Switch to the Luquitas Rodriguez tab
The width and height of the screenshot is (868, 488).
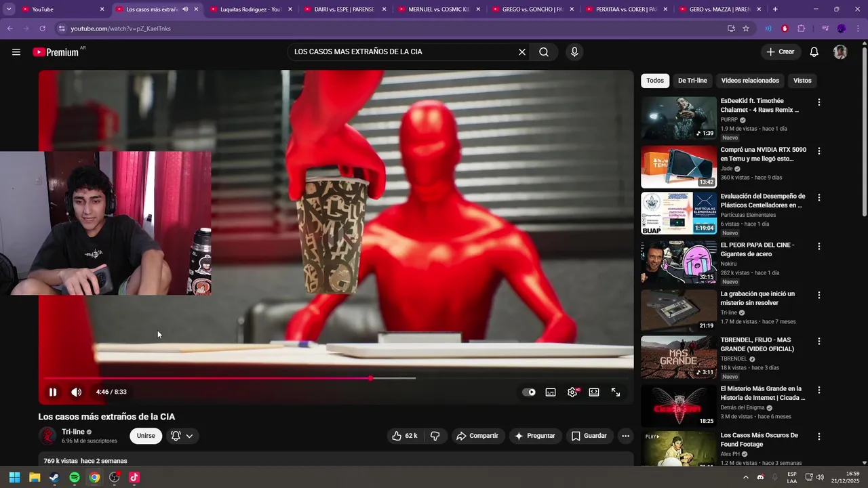click(x=250, y=9)
